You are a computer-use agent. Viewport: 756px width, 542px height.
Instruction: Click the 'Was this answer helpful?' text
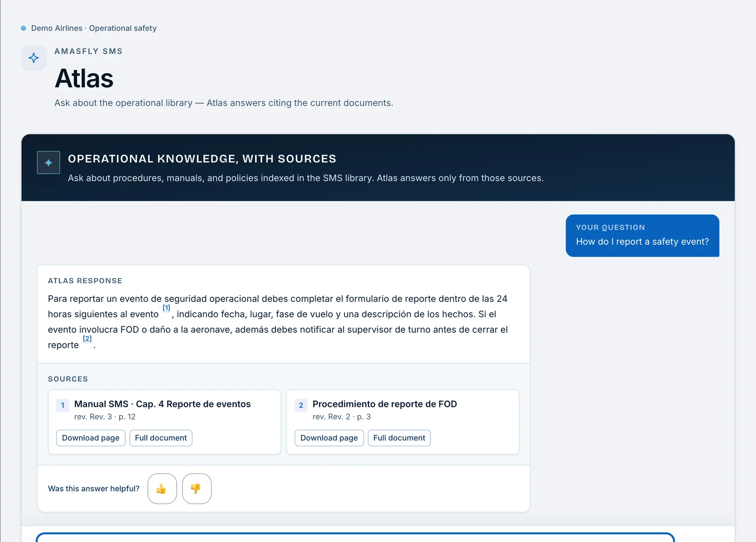(94, 489)
